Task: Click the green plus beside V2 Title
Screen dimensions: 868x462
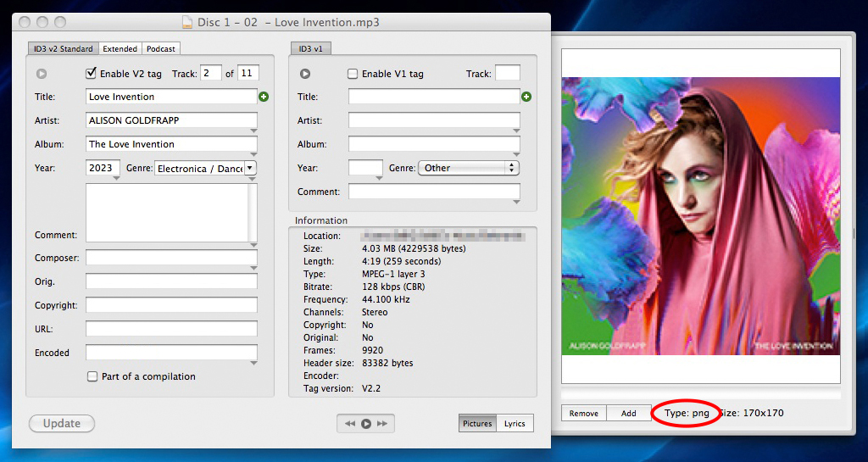Action: 264,97
